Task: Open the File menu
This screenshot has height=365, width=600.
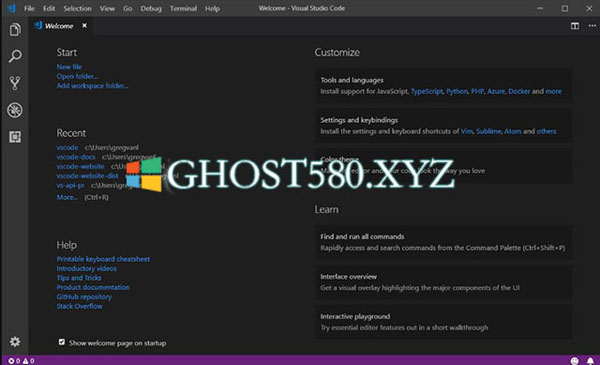Action: coord(29,8)
